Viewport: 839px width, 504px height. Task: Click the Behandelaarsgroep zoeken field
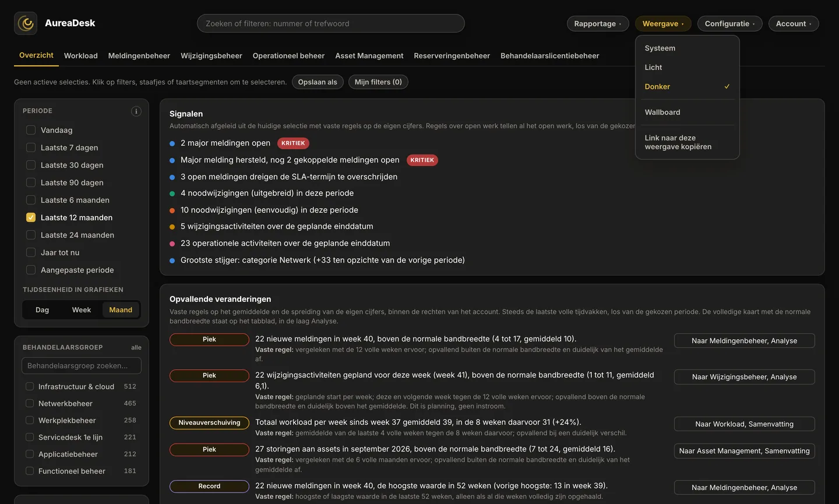click(x=82, y=366)
